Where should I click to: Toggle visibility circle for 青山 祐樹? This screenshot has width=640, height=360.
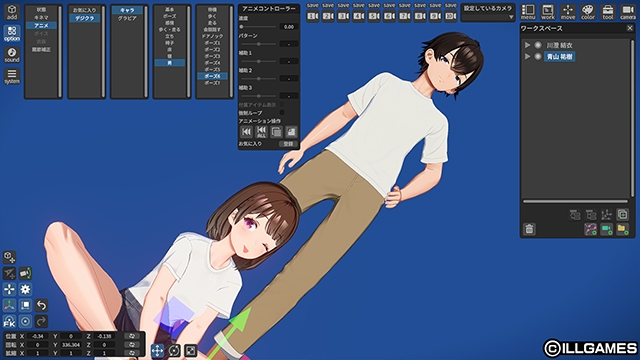click(538, 56)
